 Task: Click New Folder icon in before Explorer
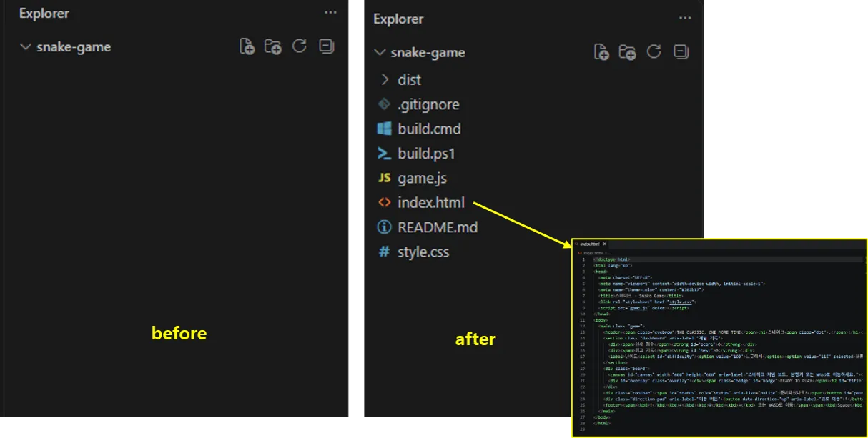[x=273, y=47]
